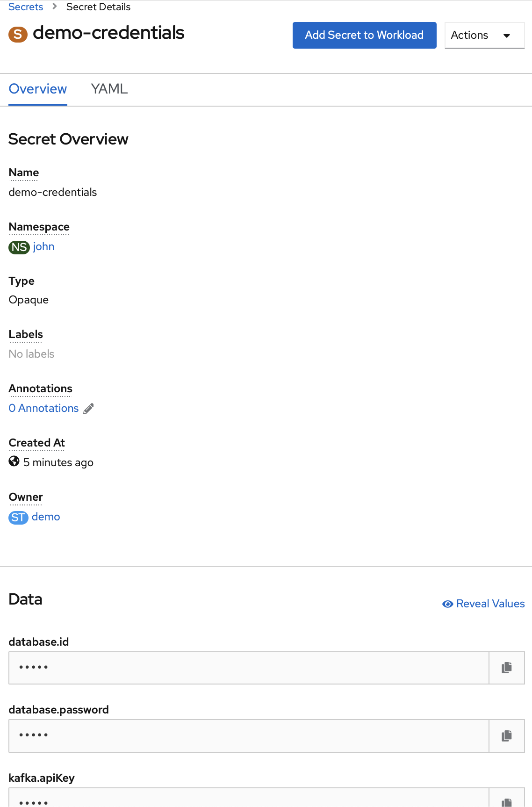532x807 pixels.
Task: Click the pencil icon to edit annotations
Action: [x=88, y=409]
